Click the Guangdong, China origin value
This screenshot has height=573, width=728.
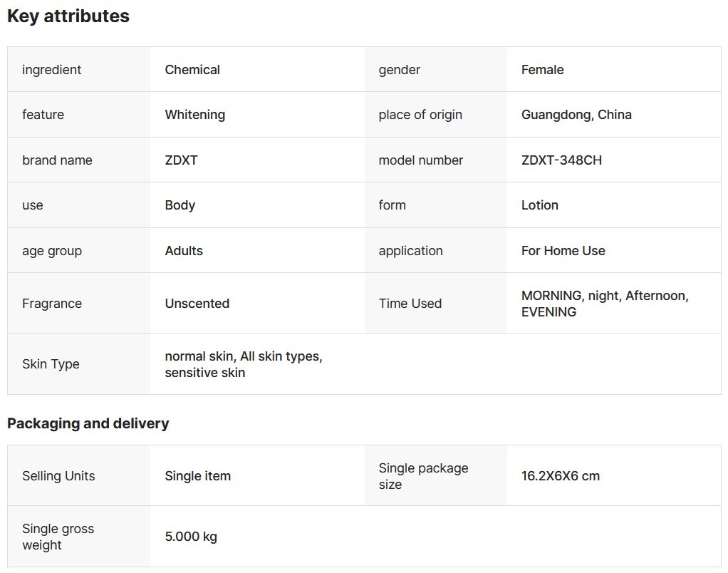[x=576, y=115]
